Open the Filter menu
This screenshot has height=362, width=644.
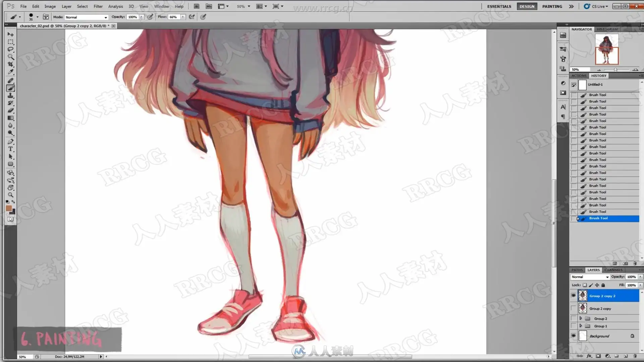coord(98,6)
